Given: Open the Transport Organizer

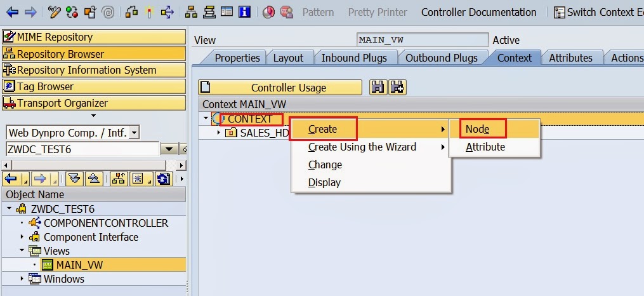Looking at the screenshot, I should (94, 103).
